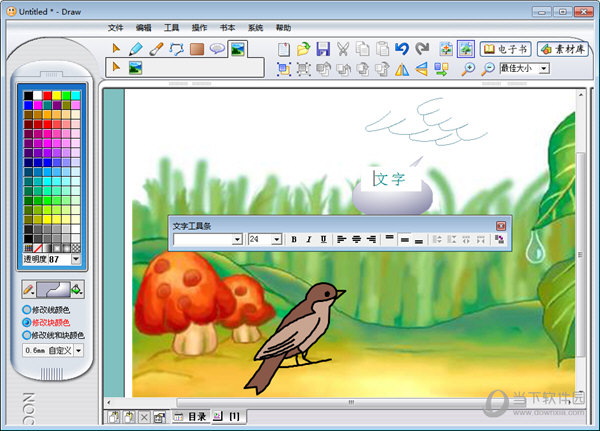Click the pencil line icon in left panel
The width and height of the screenshot is (600, 431).
coord(29,289)
